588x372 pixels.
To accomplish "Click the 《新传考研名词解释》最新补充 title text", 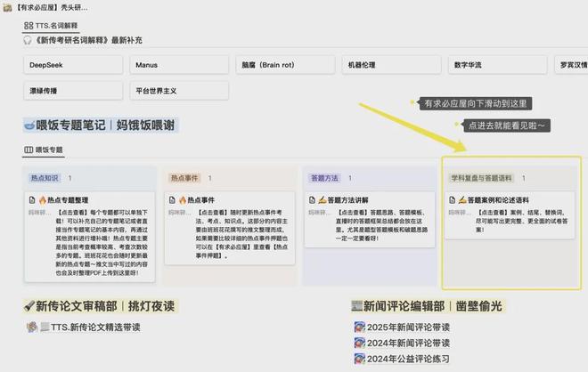I will (88, 40).
